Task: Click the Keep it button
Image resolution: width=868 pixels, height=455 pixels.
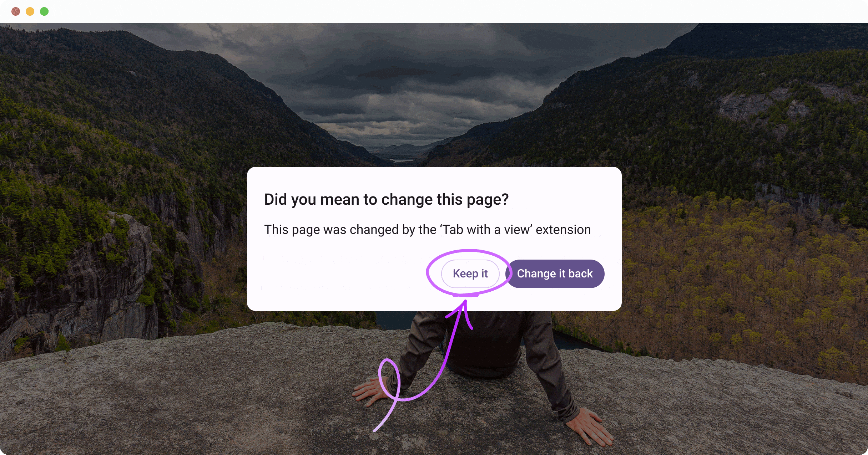Action: [x=470, y=273]
